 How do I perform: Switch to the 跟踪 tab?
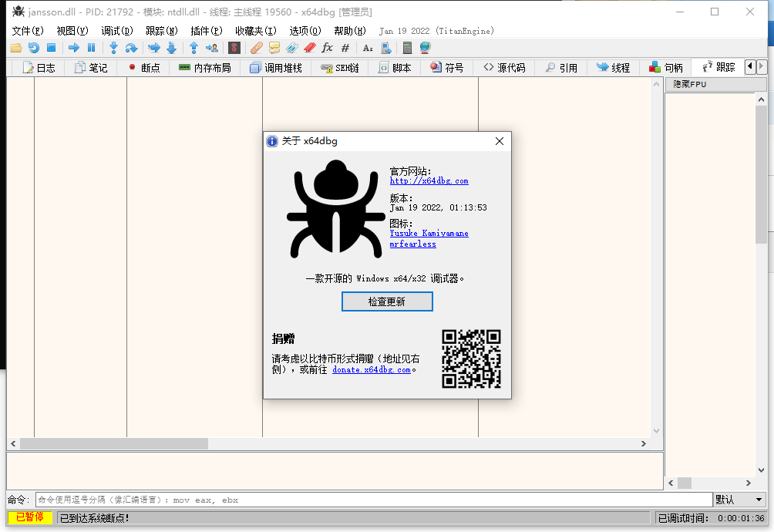[x=718, y=67]
